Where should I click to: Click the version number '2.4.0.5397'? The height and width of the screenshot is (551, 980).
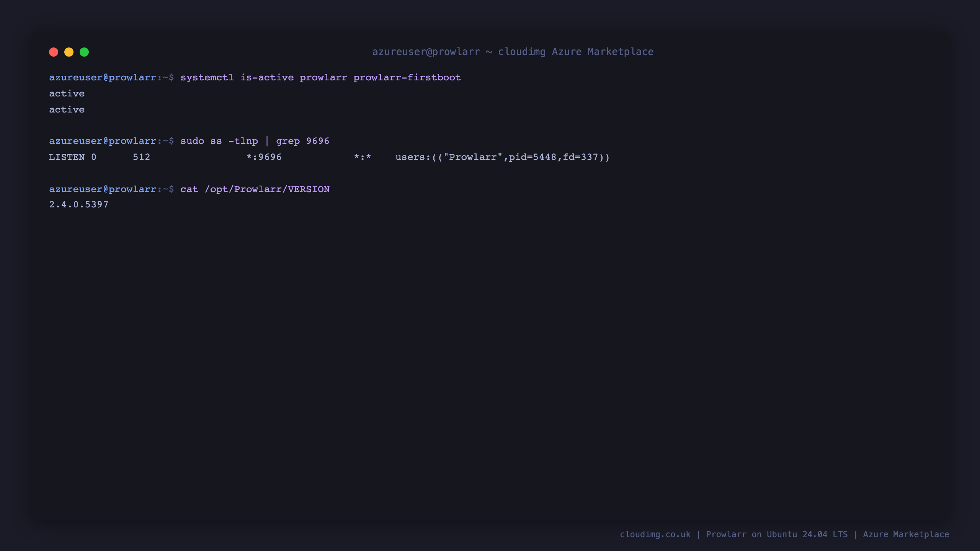pos(78,205)
